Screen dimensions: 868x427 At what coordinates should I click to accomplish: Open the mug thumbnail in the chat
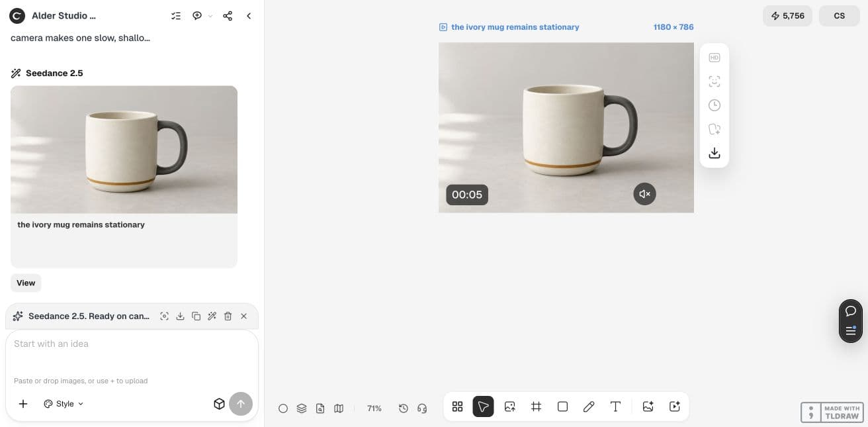point(124,150)
